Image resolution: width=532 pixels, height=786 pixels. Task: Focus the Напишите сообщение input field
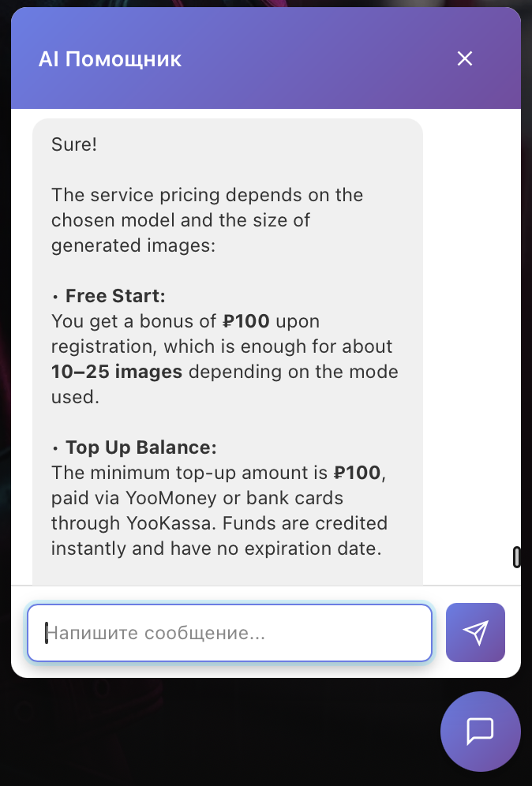tap(229, 633)
